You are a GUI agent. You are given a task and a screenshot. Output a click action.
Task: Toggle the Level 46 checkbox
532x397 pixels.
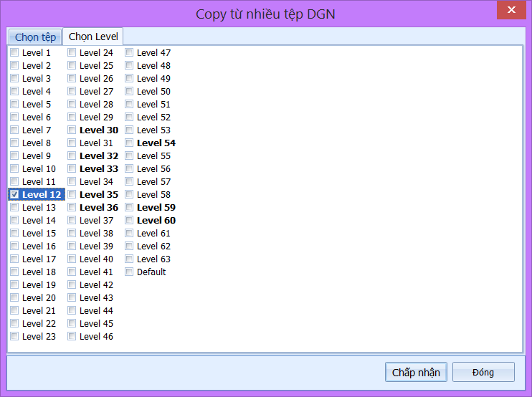pyautogui.click(x=72, y=336)
